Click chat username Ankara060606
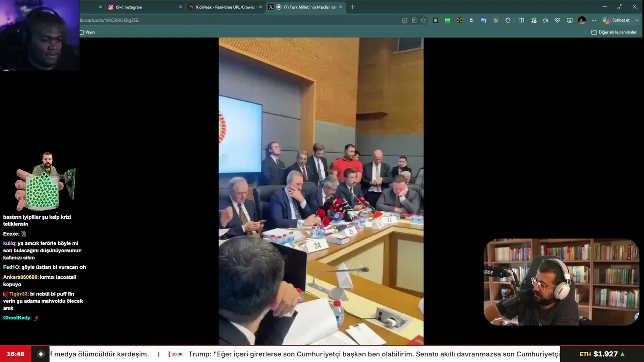 pos(20,277)
